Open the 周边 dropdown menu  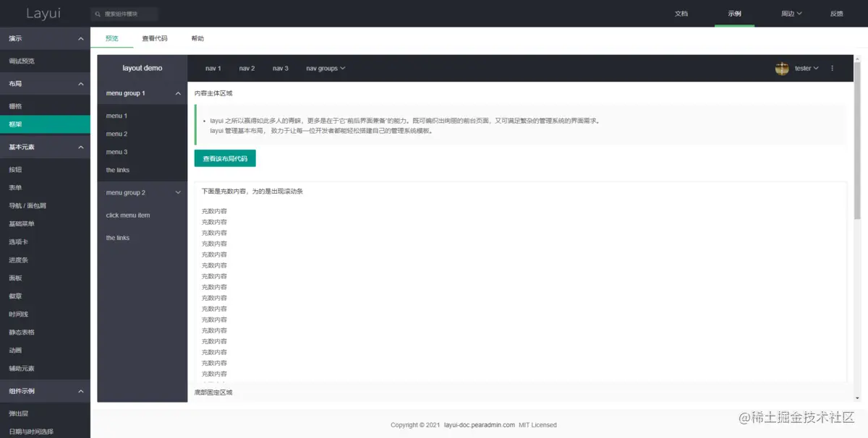point(791,14)
